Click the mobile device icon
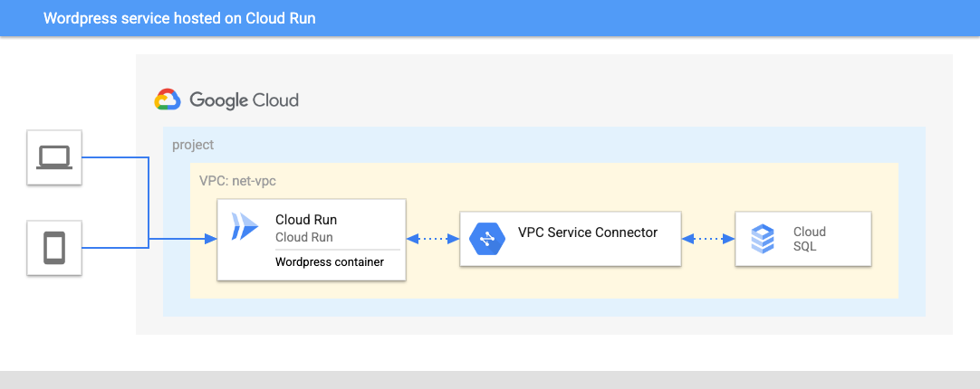The image size is (980, 389). click(54, 246)
